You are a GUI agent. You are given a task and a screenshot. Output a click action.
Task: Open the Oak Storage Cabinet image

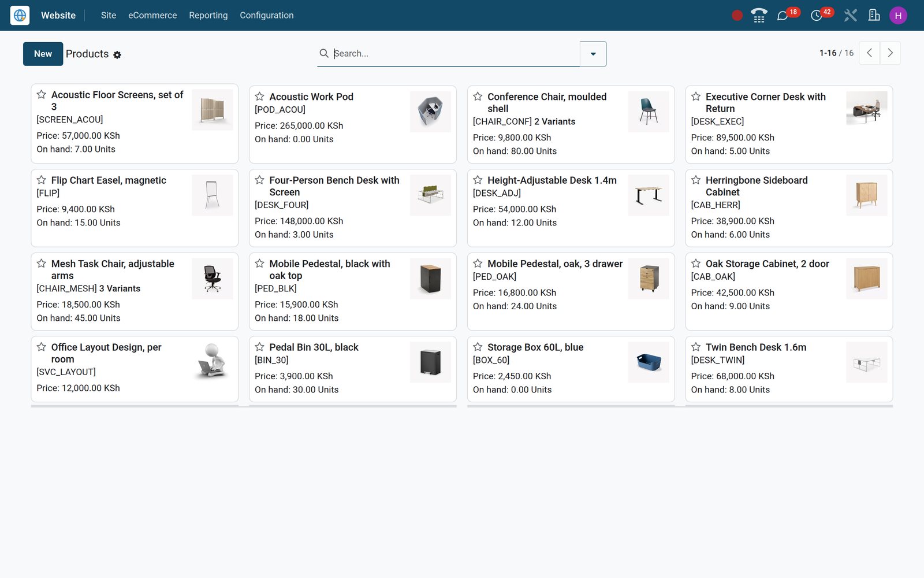click(867, 279)
